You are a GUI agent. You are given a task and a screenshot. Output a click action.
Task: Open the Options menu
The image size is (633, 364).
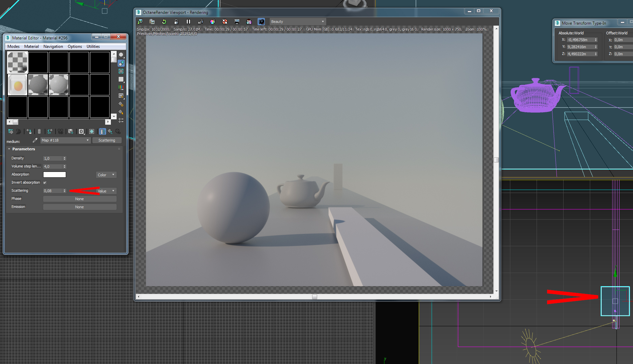(x=75, y=47)
